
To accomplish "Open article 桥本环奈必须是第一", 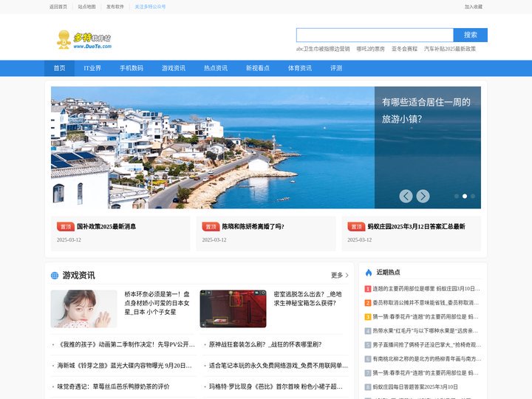I will coord(157,303).
